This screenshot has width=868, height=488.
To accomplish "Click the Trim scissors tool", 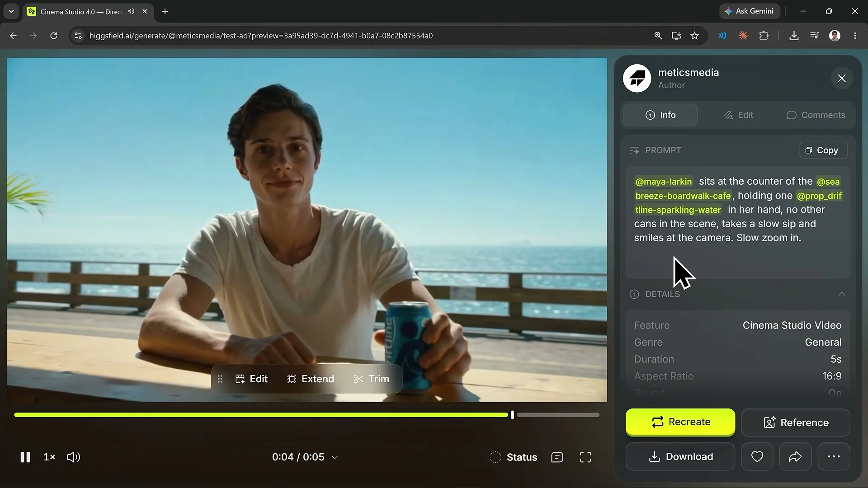I will click(371, 379).
